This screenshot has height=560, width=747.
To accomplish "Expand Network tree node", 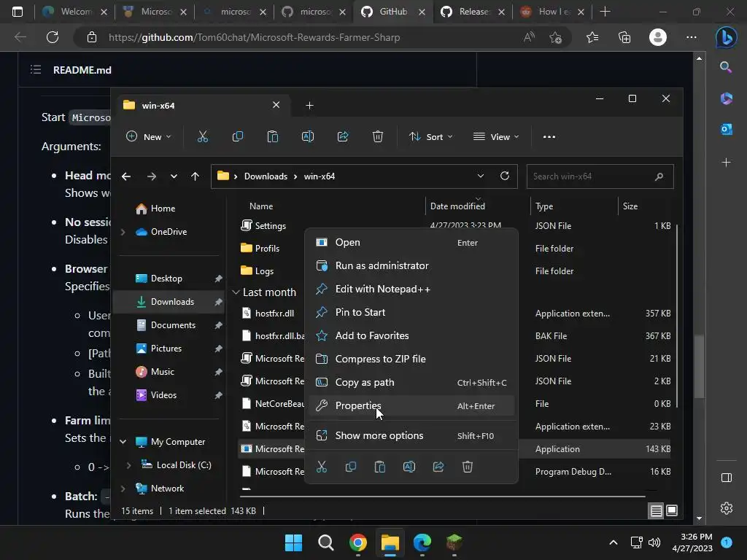I will point(123,489).
